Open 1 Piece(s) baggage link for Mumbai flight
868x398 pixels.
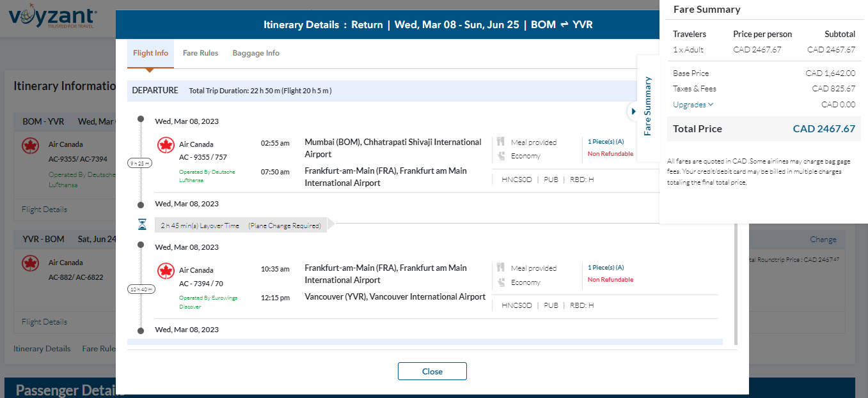(605, 142)
